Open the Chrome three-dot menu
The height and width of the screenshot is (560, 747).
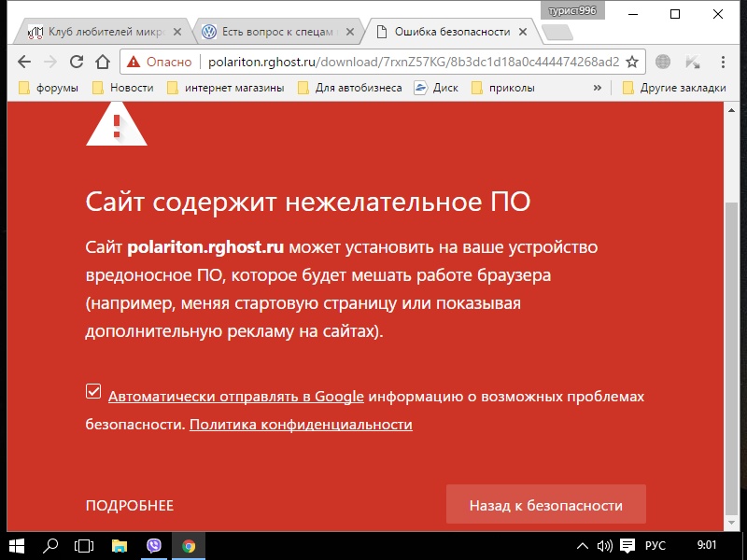tap(723, 63)
